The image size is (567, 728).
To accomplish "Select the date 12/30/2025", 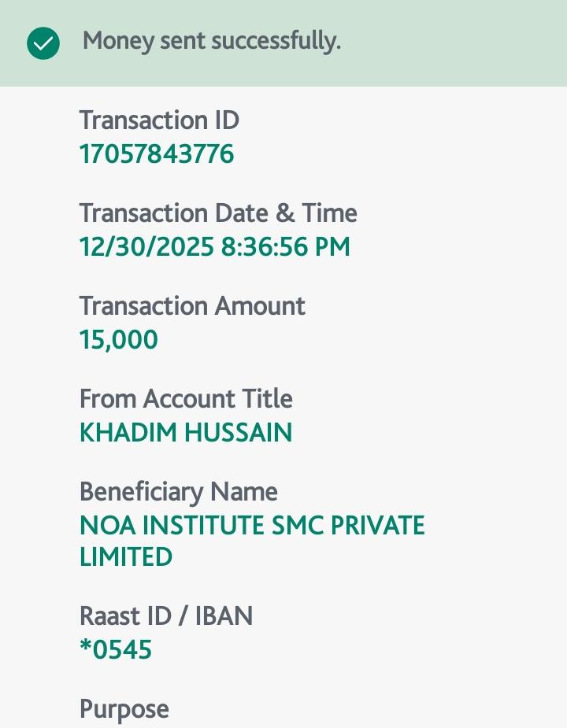I will click(146, 247).
